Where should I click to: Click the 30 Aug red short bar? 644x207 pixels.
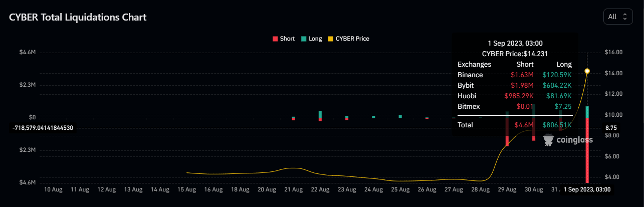[534, 129]
